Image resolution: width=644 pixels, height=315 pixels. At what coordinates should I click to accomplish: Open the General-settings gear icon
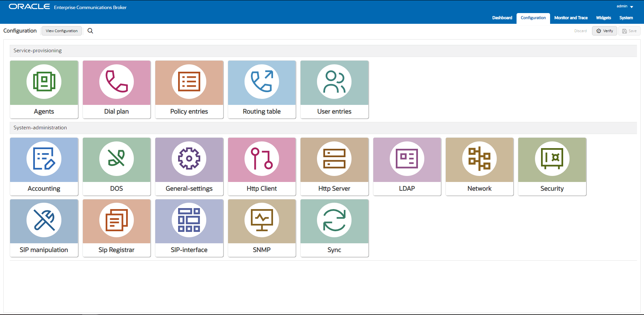(x=189, y=159)
